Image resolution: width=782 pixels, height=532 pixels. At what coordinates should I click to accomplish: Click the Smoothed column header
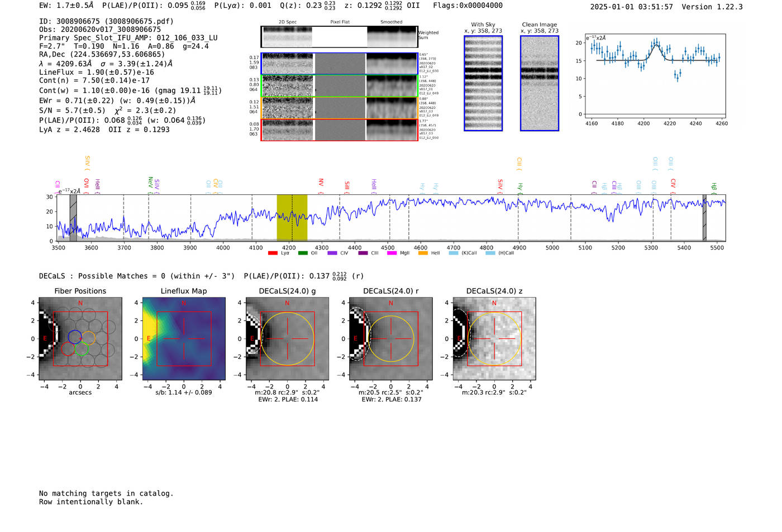click(x=392, y=22)
